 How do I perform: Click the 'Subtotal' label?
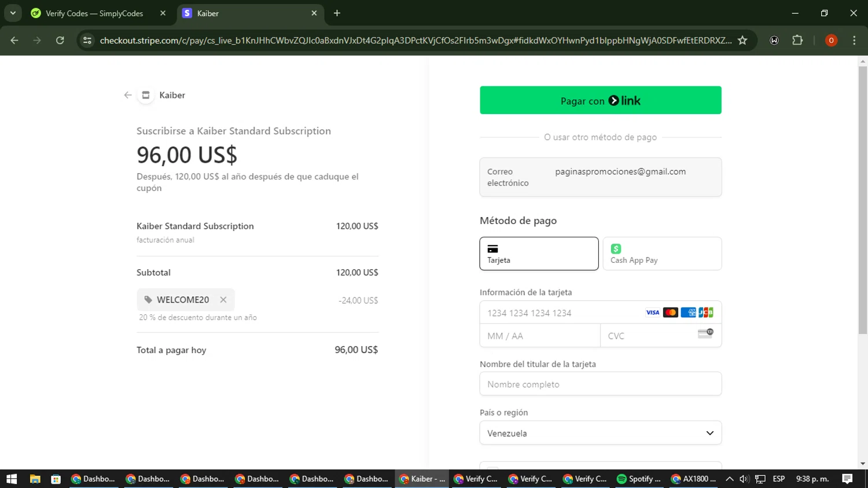[x=153, y=273]
